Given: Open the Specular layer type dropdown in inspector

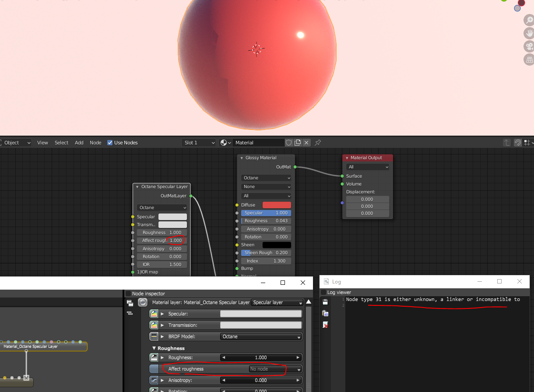Looking at the screenshot, I should [x=278, y=302].
